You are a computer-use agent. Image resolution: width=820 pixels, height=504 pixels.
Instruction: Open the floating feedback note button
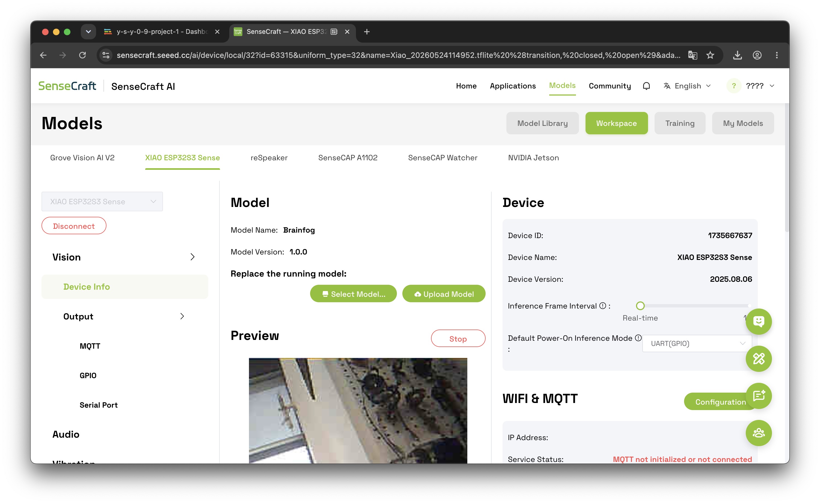coord(758,396)
